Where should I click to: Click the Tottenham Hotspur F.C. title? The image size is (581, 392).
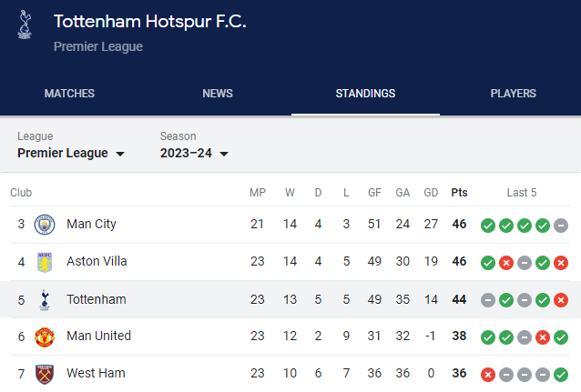click(x=150, y=22)
